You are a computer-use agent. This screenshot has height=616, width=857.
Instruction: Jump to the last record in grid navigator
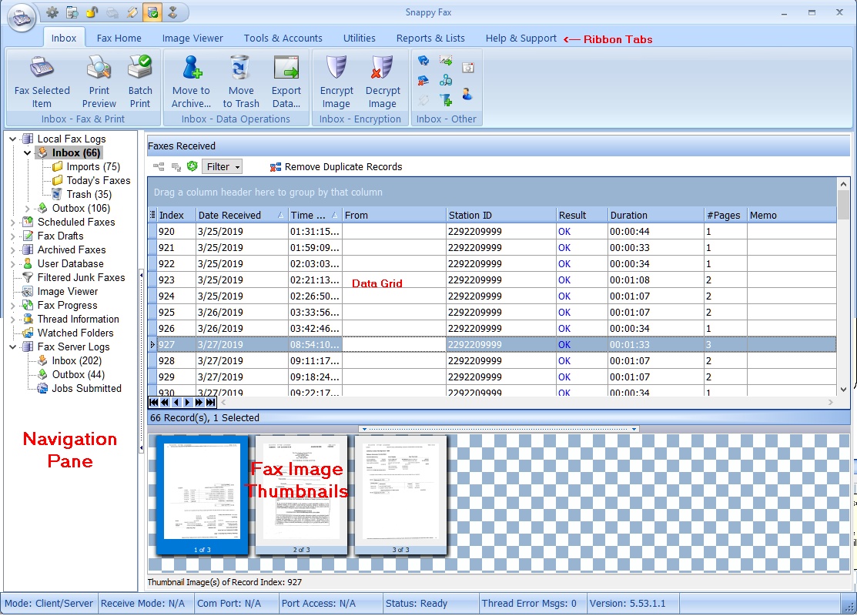click(211, 402)
